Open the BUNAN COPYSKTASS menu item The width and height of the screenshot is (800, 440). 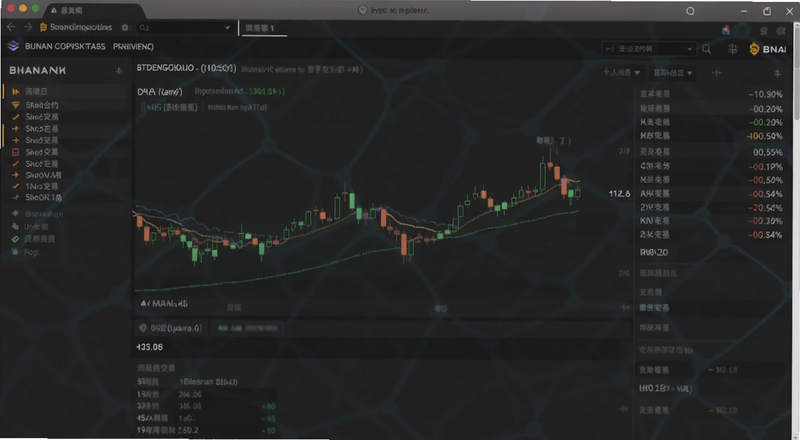[x=65, y=46]
